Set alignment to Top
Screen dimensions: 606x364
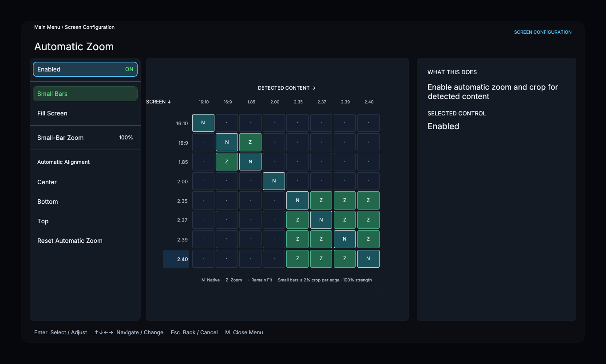click(85, 221)
